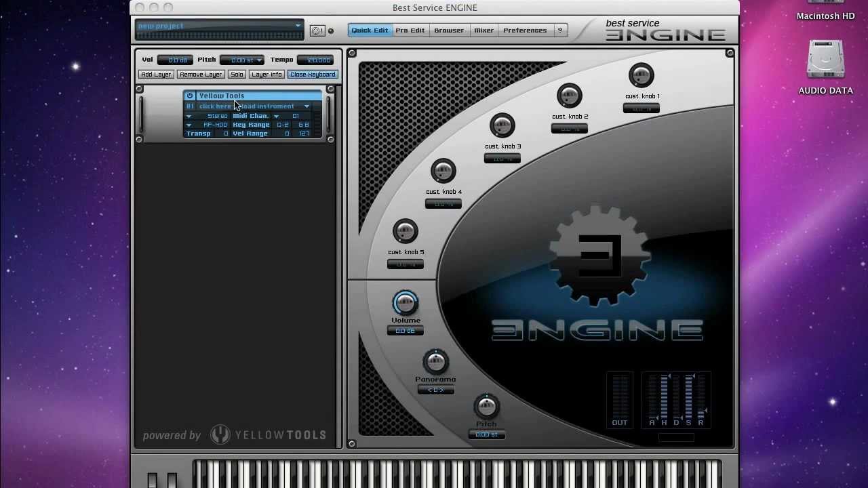Click the Close Keyboard button
This screenshot has width=868, height=488.
point(313,75)
